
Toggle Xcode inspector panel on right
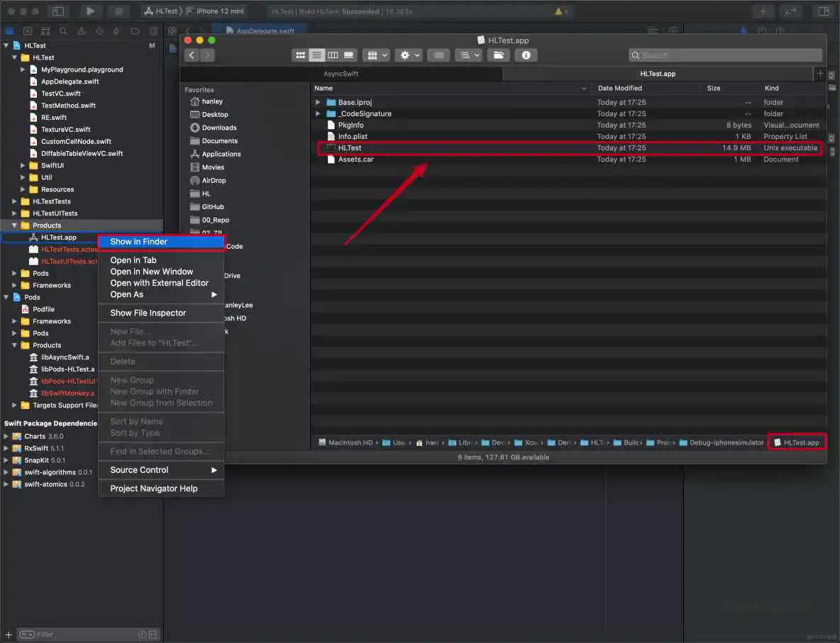(x=824, y=11)
